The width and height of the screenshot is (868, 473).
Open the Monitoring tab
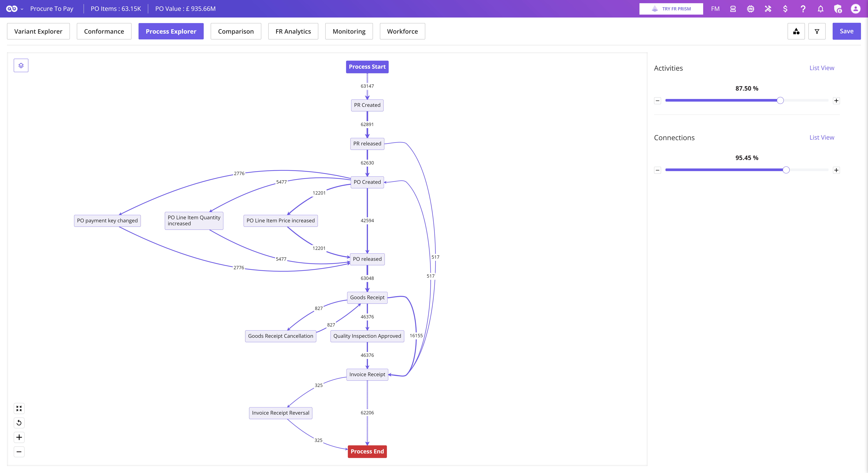349,31
